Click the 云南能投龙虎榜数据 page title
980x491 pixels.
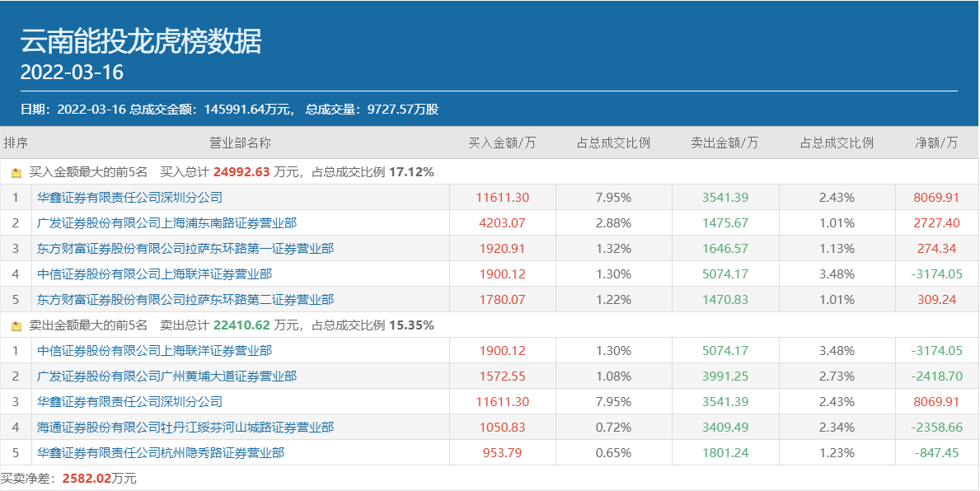[141, 42]
